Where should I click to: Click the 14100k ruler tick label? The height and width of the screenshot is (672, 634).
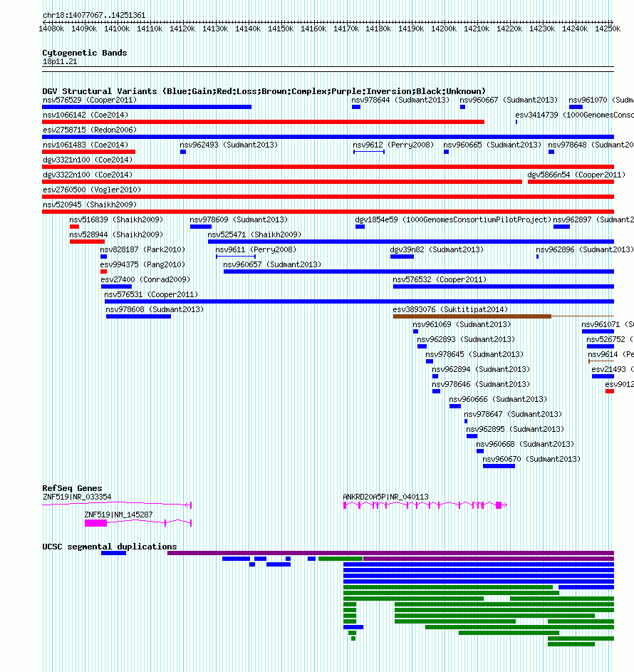117,29
